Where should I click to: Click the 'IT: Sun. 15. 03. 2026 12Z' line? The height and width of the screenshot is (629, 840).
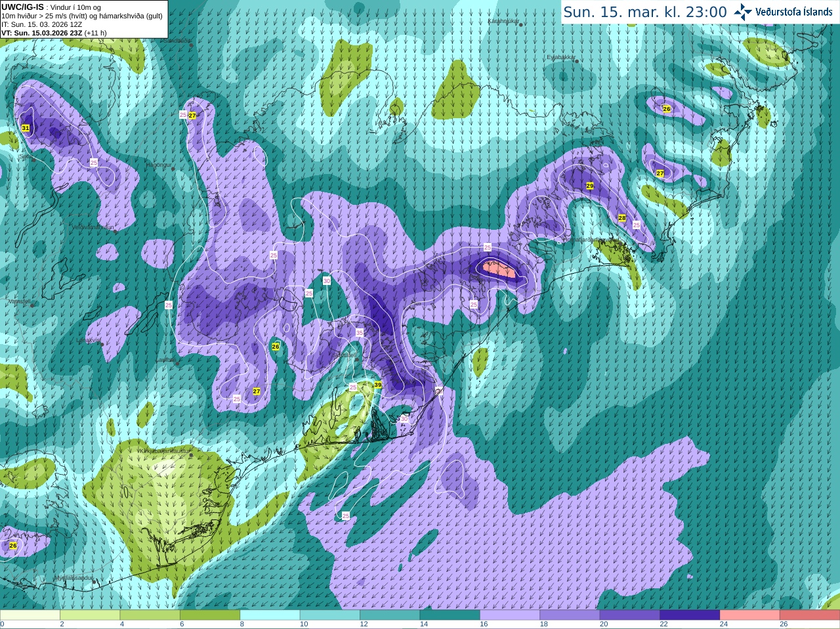[42, 24]
